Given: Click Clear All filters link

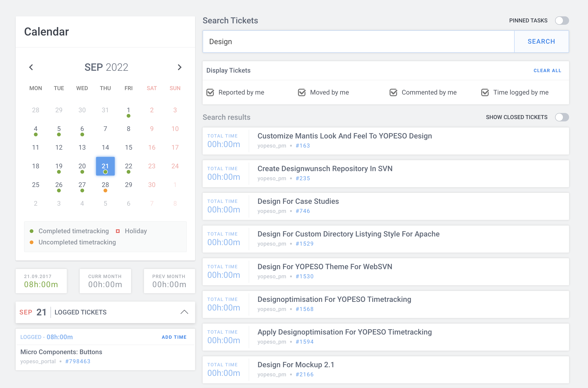Looking at the screenshot, I should pos(547,71).
